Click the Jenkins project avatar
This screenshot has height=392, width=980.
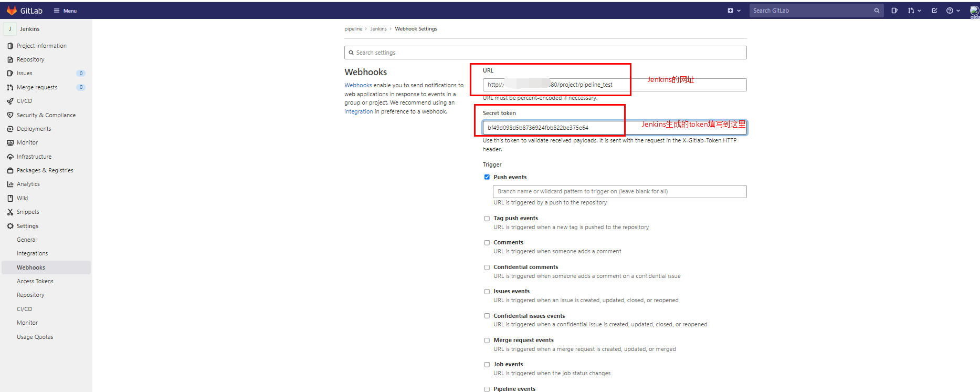pyautogui.click(x=10, y=29)
